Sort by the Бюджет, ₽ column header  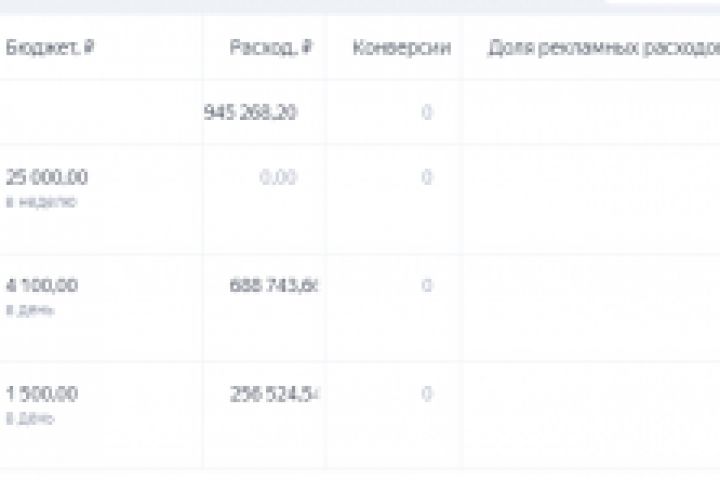pos(51,47)
